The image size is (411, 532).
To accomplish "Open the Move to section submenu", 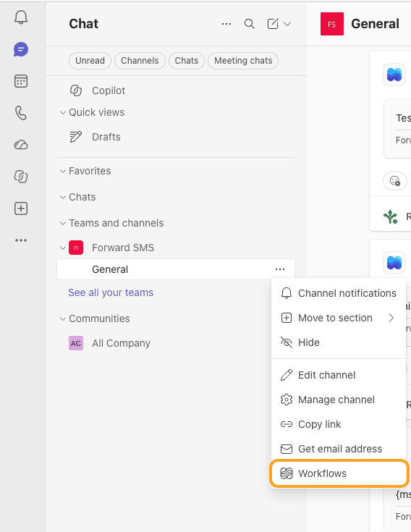I will (339, 318).
